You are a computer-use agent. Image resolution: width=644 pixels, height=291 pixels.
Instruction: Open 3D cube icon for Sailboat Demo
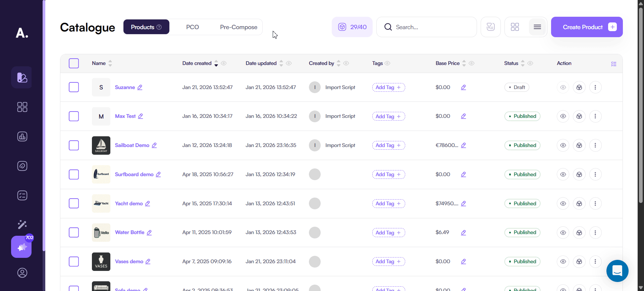tap(579, 145)
